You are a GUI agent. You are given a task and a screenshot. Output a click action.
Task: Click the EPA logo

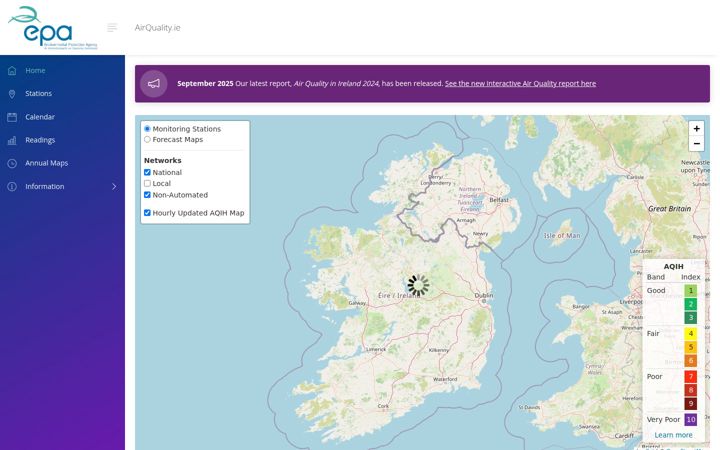(x=53, y=28)
